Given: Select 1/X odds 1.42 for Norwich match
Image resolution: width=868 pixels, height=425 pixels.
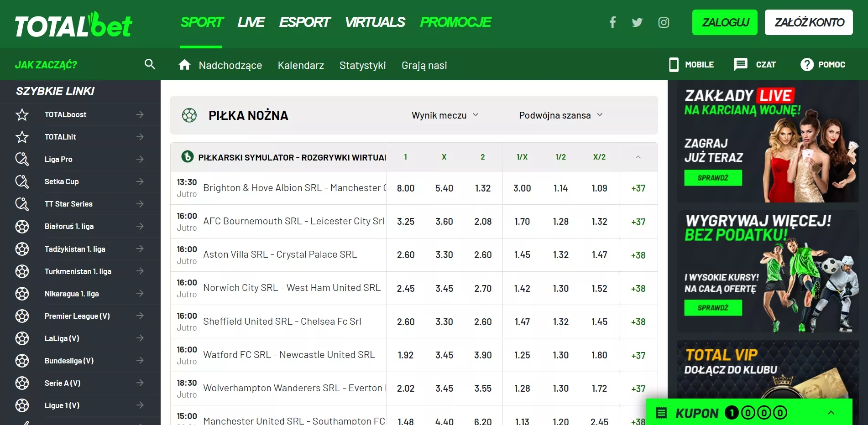Looking at the screenshot, I should point(522,288).
